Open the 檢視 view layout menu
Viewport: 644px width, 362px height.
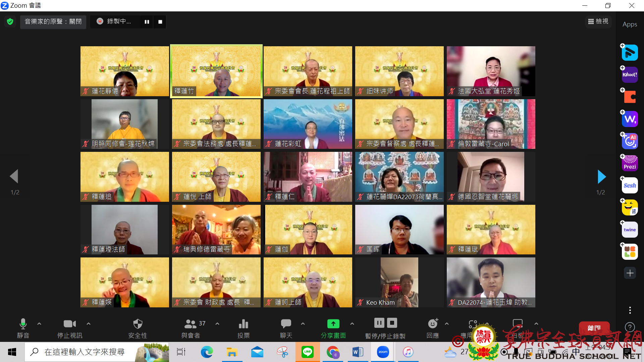[x=598, y=21]
